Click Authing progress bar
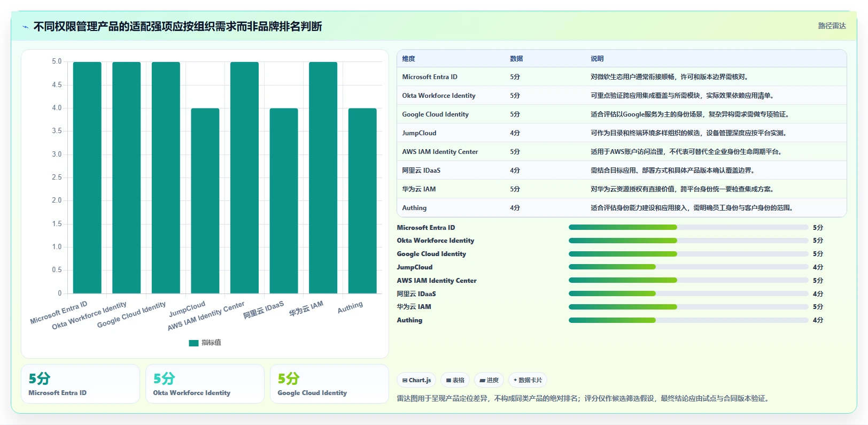The image size is (868, 425). point(688,320)
